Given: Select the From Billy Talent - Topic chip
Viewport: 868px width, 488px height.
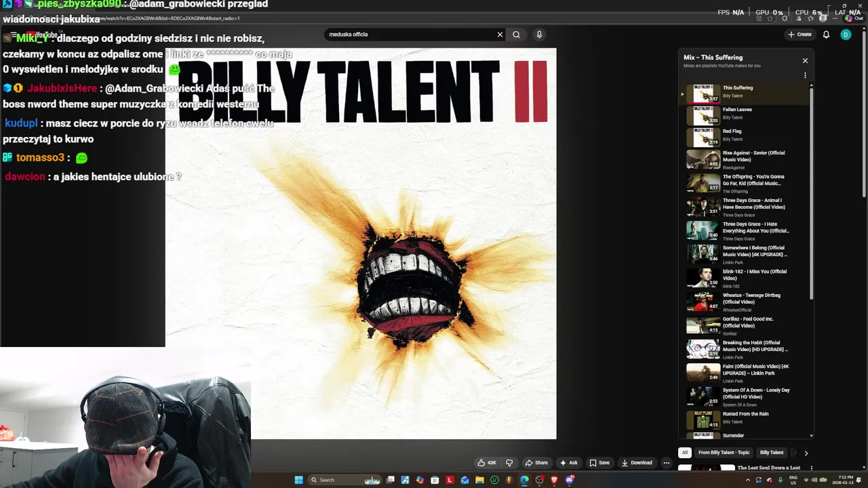Looking at the screenshot, I should [x=724, y=453].
